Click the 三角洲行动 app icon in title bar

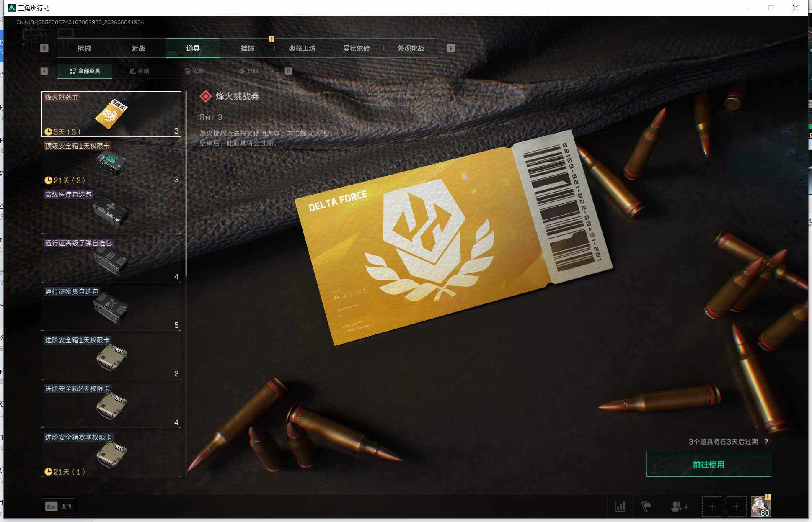12,8
